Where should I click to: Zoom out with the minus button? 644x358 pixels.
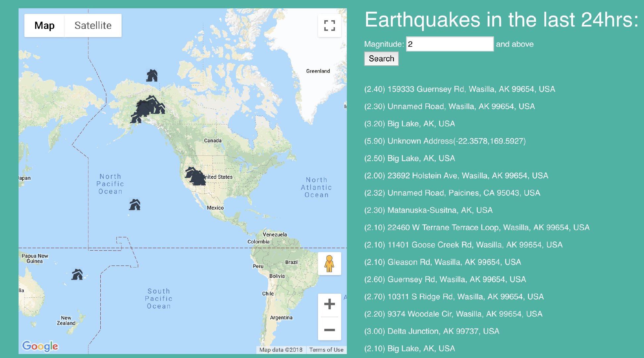pyautogui.click(x=329, y=330)
